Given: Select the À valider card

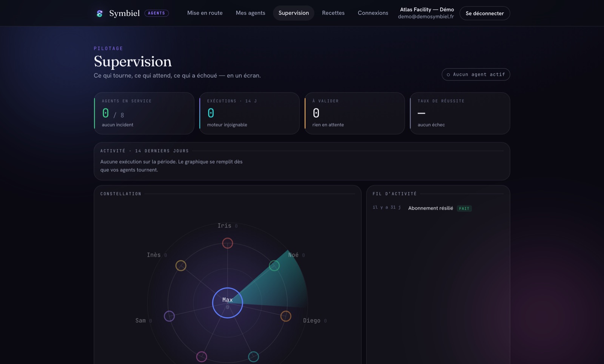Looking at the screenshot, I should pos(355,113).
